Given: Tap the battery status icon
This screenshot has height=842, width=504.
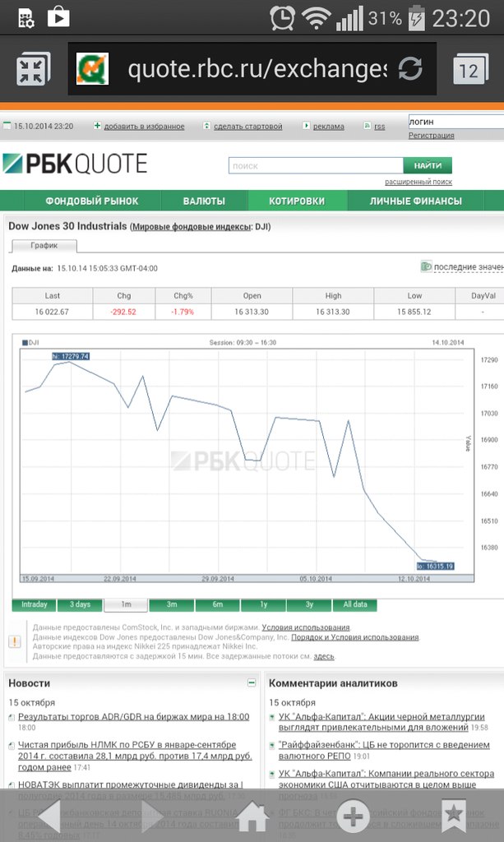Looking at the screenshot, I should 416,18.
